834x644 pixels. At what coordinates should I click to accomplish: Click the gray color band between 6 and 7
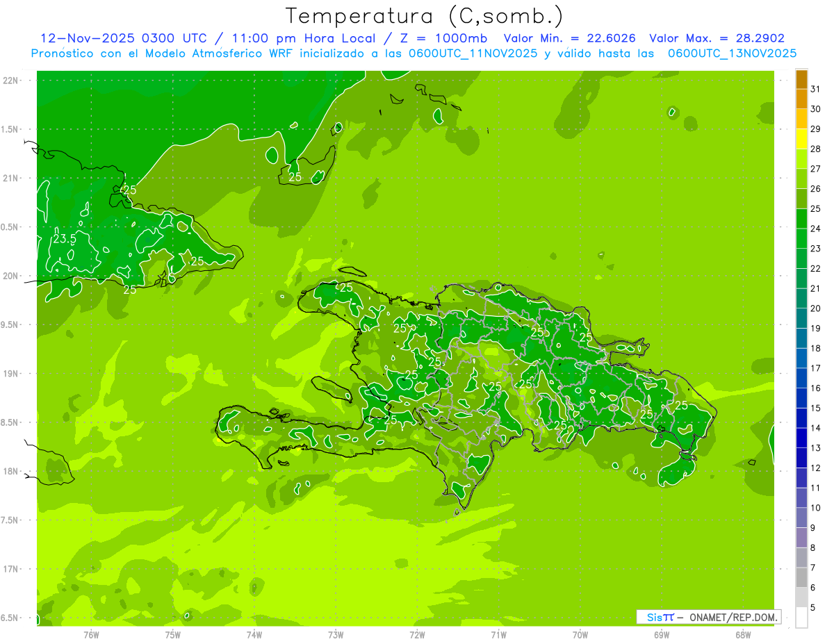(801, 578)
